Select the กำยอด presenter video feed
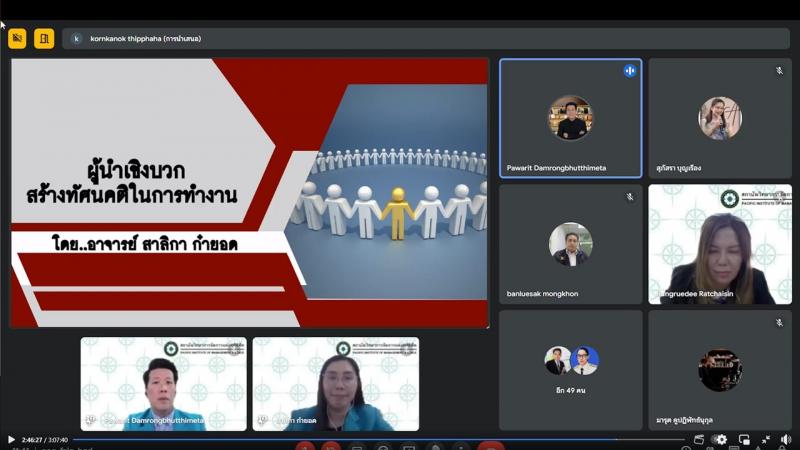Image resolution: width=800 pixels, height=450 pixels. [336, 384]
